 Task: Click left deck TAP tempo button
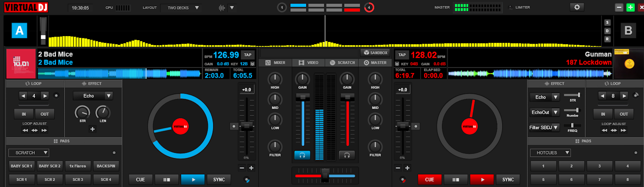click(x=247, y=55)
